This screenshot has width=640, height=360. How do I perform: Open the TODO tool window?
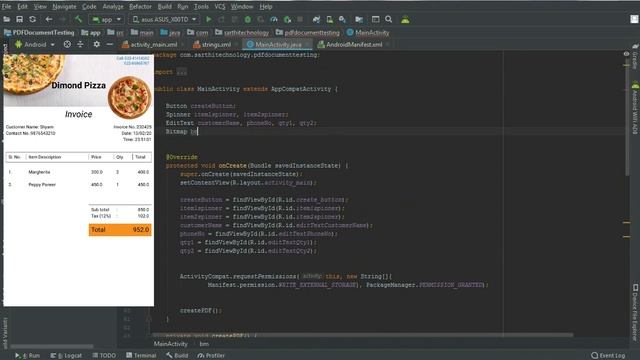[104, 356]
